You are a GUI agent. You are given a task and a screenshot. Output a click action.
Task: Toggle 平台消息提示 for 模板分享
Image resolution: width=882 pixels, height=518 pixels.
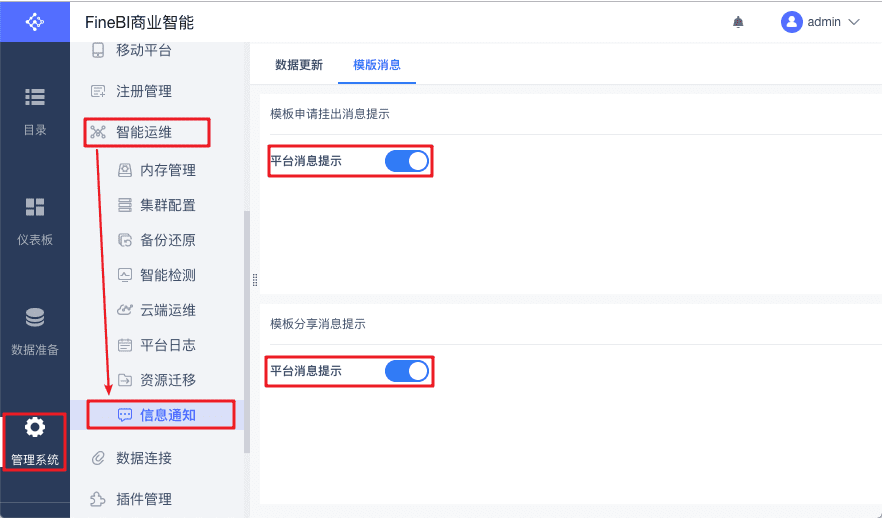point(406,371)
